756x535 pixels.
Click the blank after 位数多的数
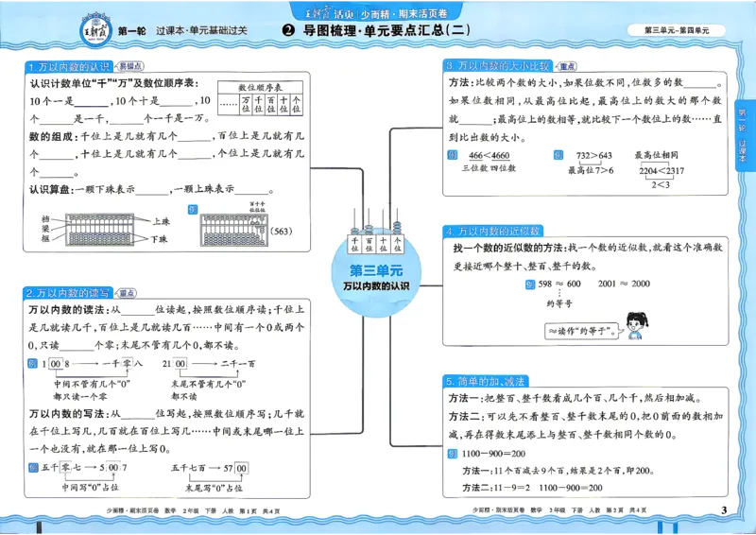point(699,83)
